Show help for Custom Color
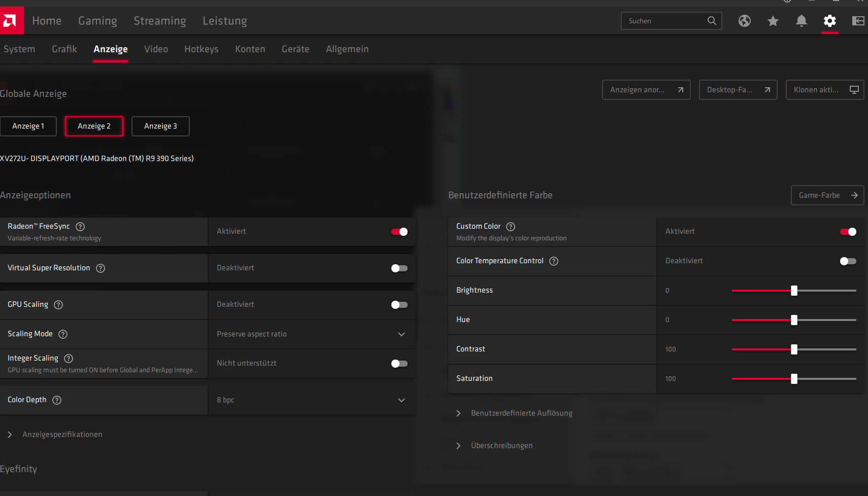The image size is (868, 496). 511,227
